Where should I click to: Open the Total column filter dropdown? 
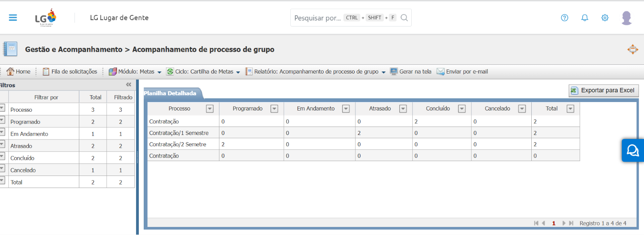point(570,109)
